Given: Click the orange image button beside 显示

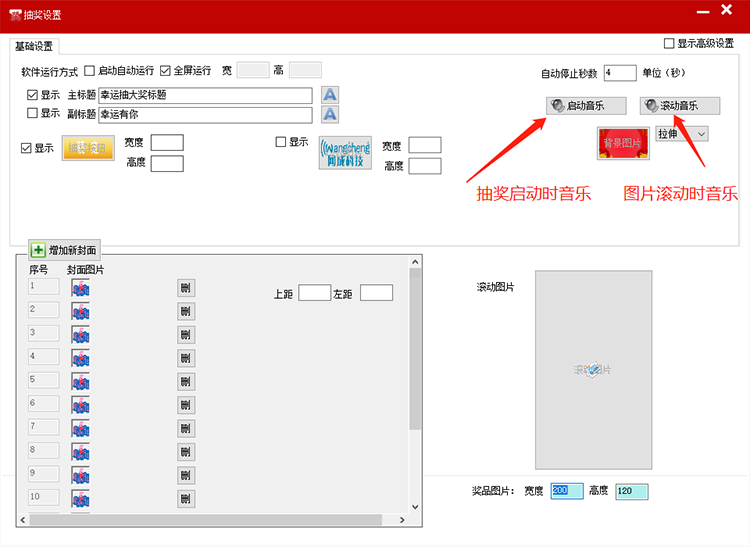Looking at the screenshot, I should (x=88, y=149).
